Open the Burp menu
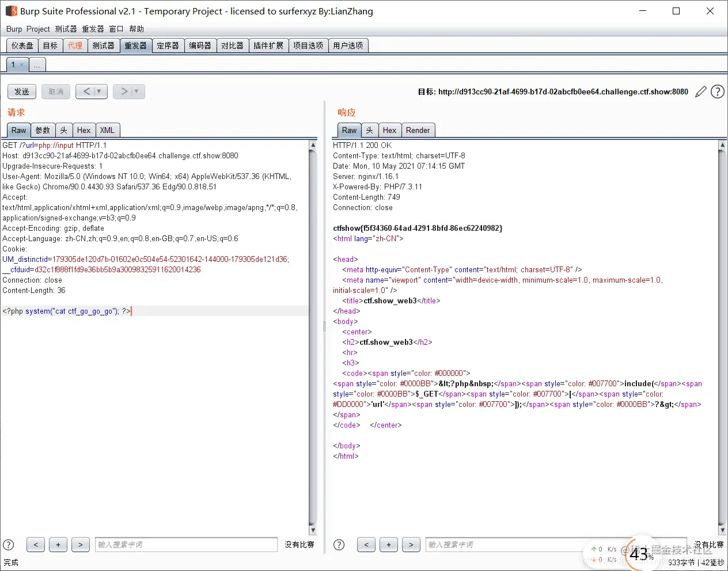728x571 pixels. (x=14, y=29)
